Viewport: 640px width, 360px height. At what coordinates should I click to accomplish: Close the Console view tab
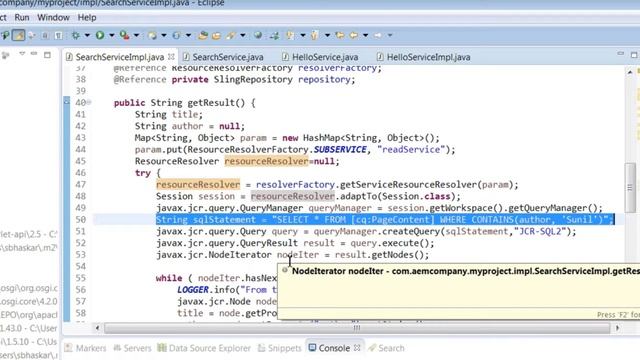tap(357, 348)
